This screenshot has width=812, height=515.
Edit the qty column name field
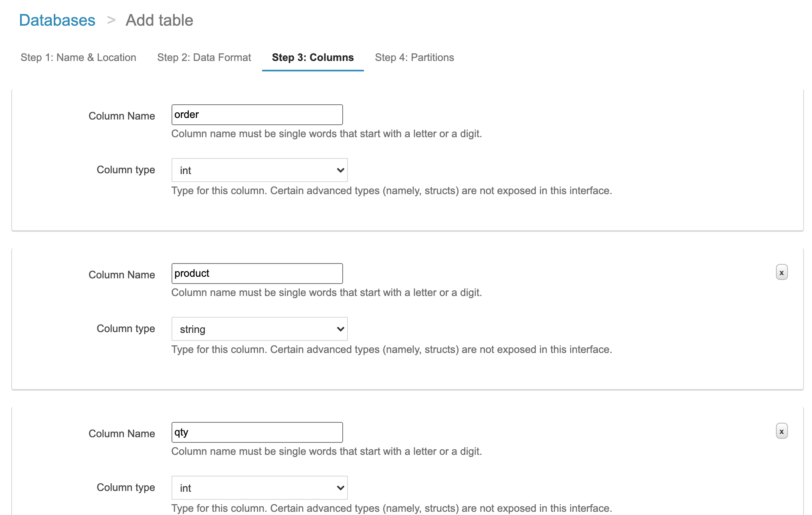pos(257,432)
